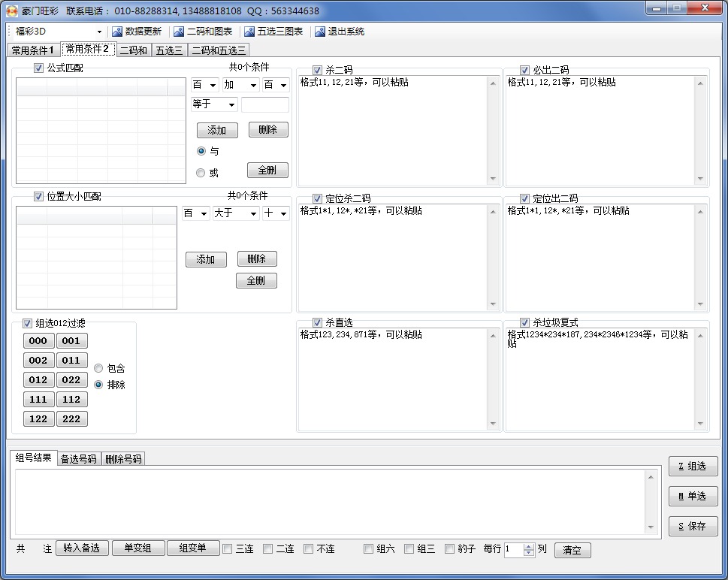Uncheck the 杀二码 checkbox
This screenshot has width=728, height=580.
tap(317, 71)
